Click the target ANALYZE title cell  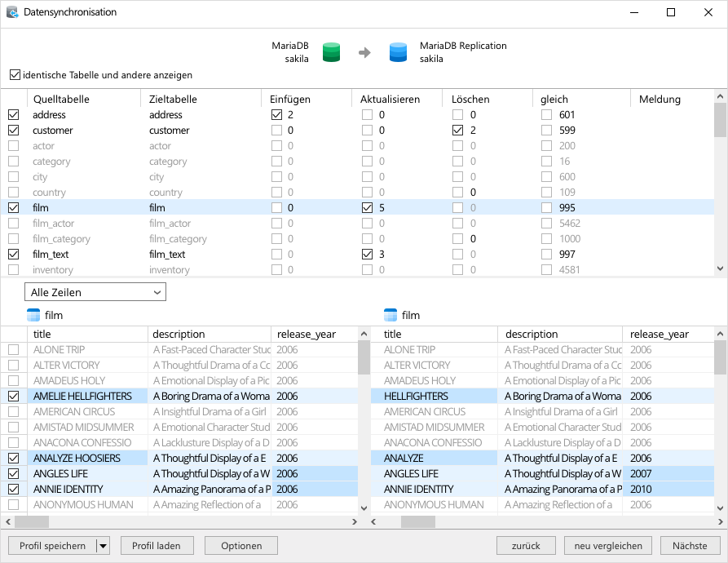(434, 458)
